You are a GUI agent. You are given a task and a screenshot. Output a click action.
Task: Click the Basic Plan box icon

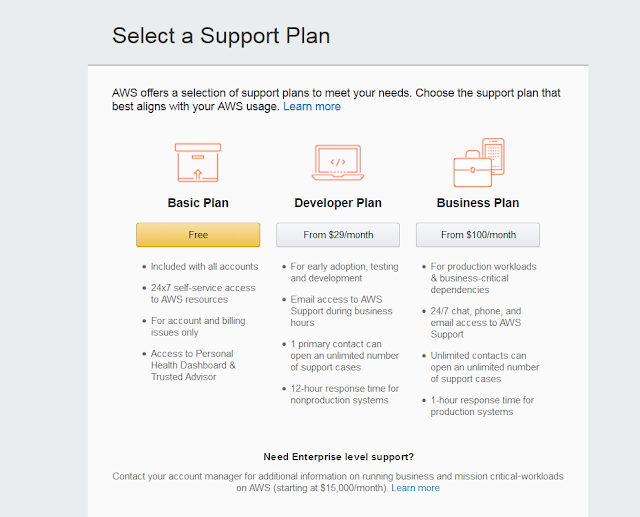click(x=197, y=162)
